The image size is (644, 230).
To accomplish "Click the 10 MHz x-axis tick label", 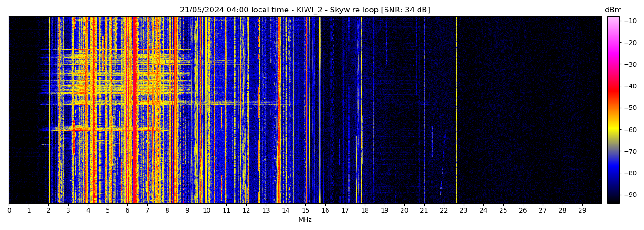I will 207,211.
